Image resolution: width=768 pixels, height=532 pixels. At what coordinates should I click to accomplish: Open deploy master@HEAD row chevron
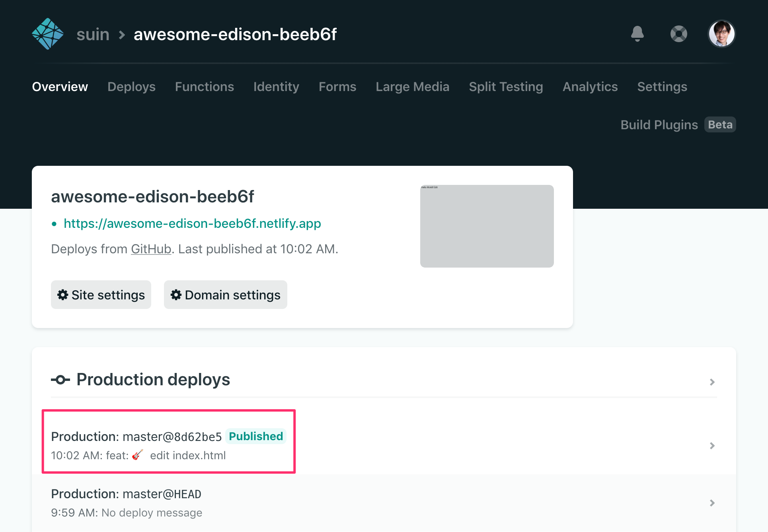712,503
